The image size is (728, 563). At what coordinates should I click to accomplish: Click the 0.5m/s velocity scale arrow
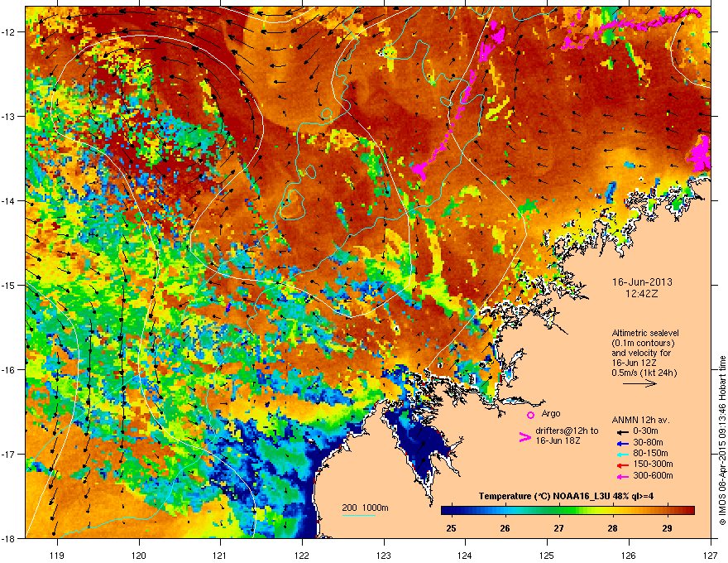(x=639, y=383)
